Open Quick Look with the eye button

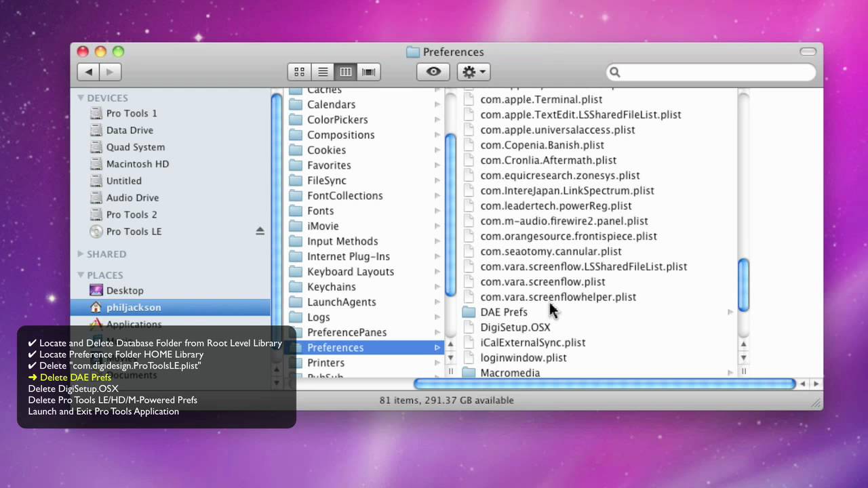[433, 72]
